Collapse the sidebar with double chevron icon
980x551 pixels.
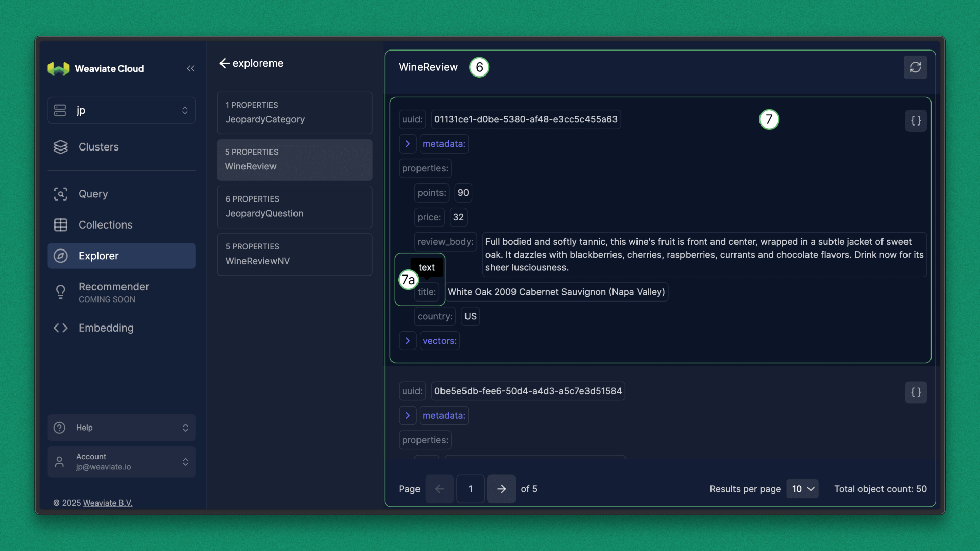coord(190,68)
